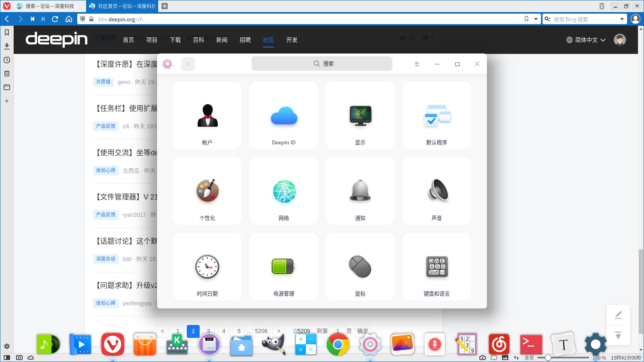Open the 网络 network settings module

[284, 191]
